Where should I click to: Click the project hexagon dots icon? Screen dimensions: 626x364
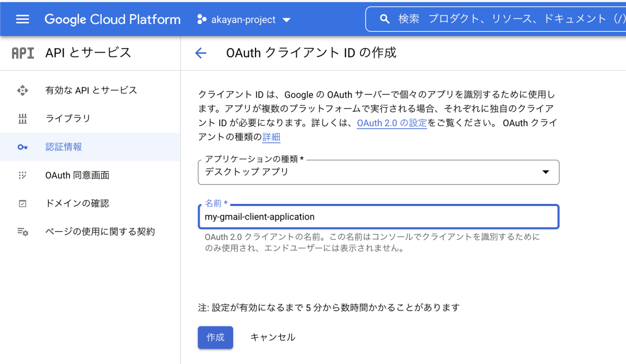click(201, 20)
